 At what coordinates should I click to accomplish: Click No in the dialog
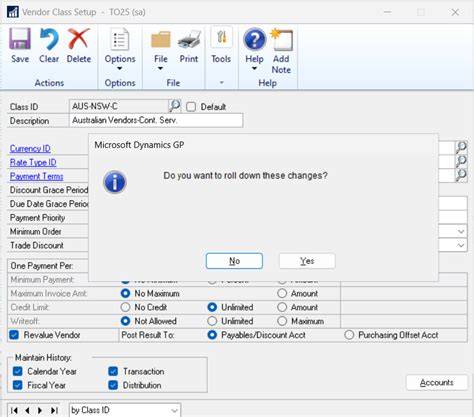click(234, 261)
